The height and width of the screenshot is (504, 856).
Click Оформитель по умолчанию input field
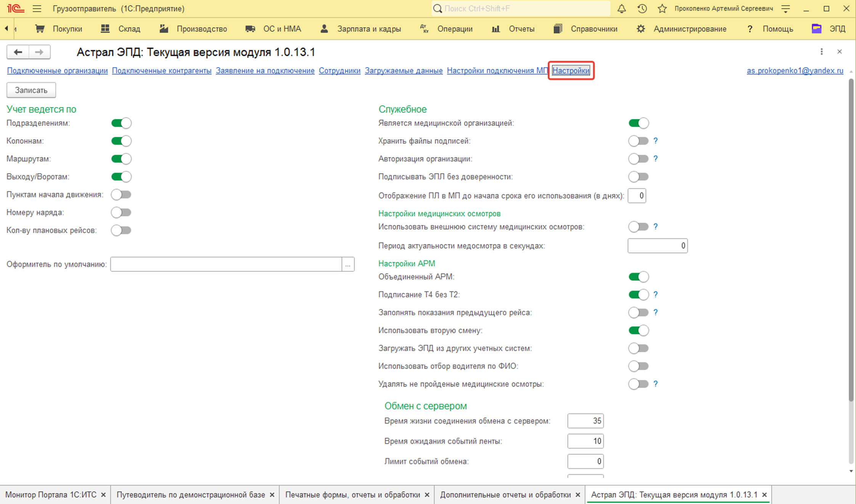point(226,264)
